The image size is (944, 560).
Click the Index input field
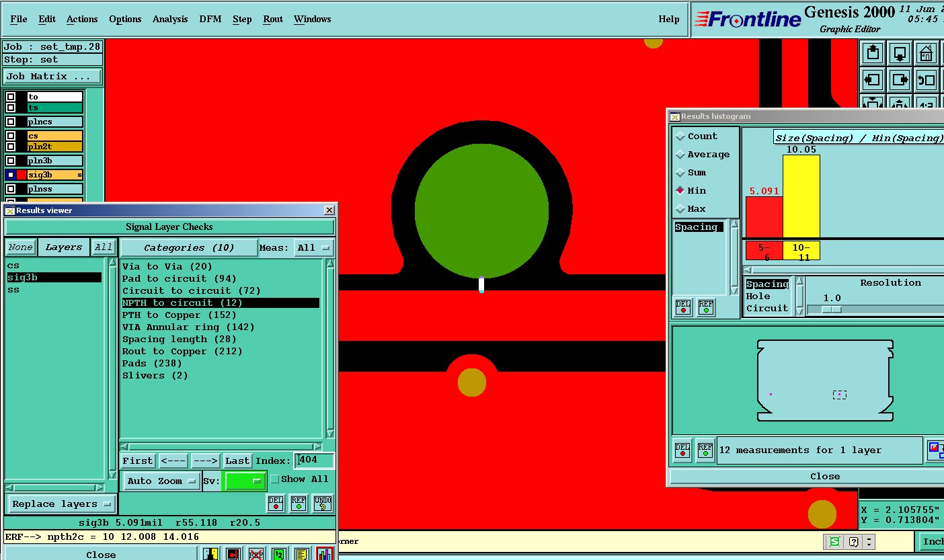coord(315,461)
